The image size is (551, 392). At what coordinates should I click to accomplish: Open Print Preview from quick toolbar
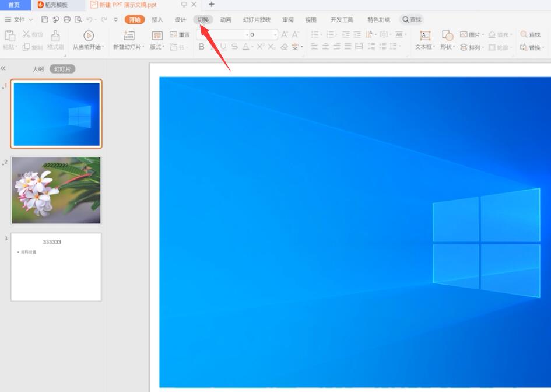point(78,19)
